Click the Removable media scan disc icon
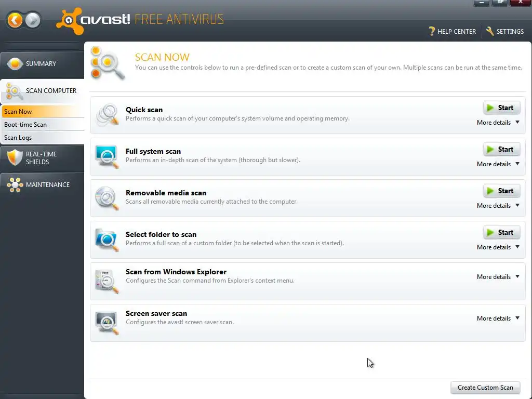The height and width of the screenshot is (399, 532). coord(107,198)
